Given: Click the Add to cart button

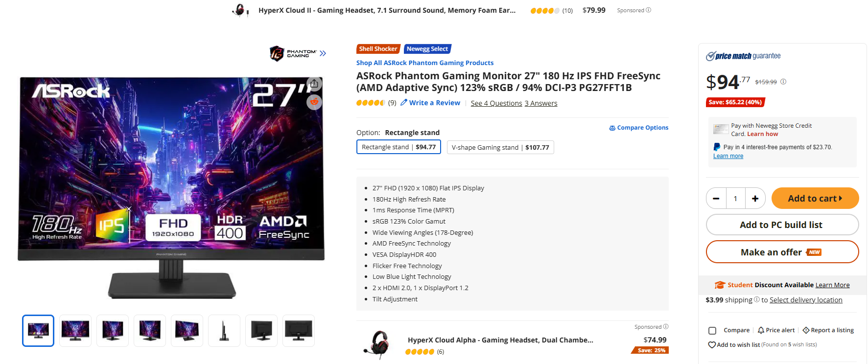Looking at the screenshot, I should coord(815,198).
